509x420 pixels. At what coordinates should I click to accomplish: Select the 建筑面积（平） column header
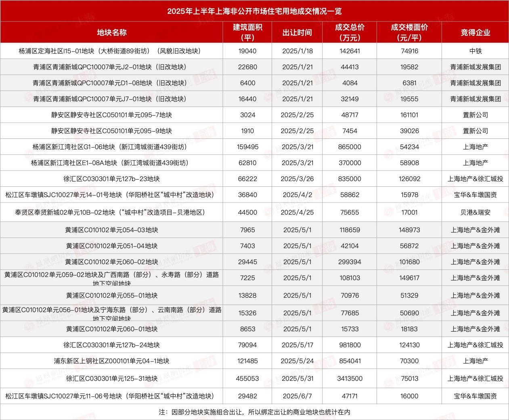click(247, 32)
